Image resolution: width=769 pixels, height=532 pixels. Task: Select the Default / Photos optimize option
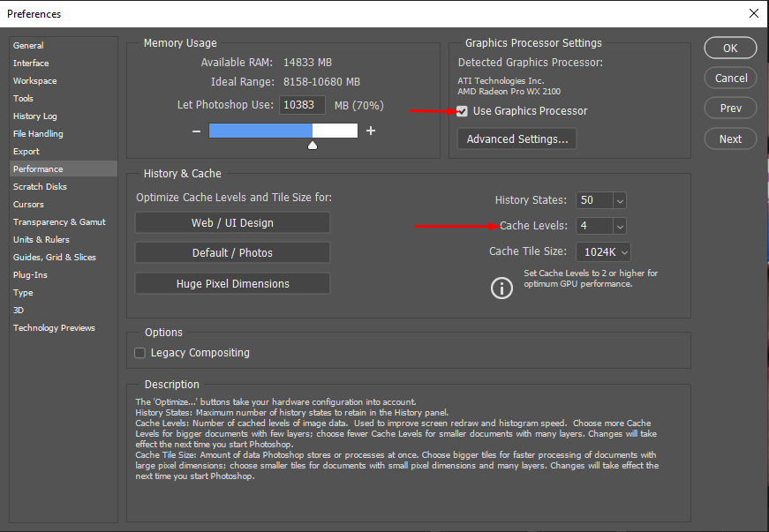click(231, 252)
